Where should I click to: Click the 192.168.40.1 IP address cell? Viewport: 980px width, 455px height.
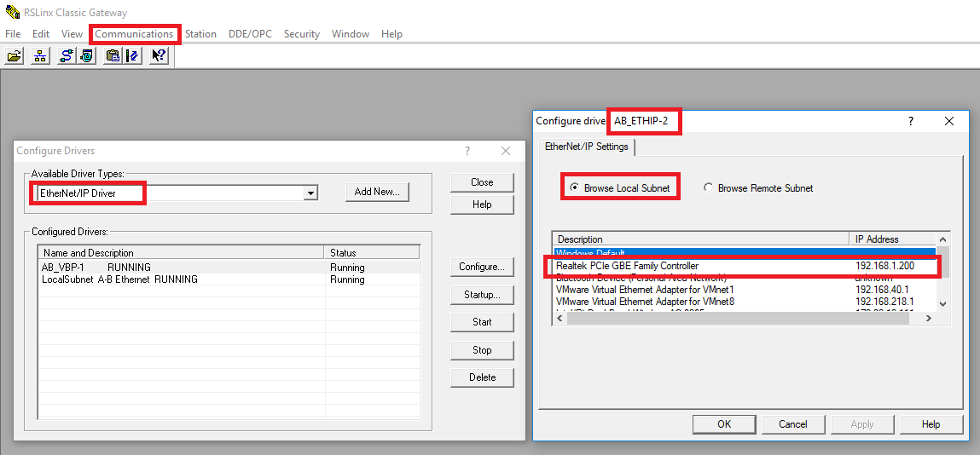(882, 290)
